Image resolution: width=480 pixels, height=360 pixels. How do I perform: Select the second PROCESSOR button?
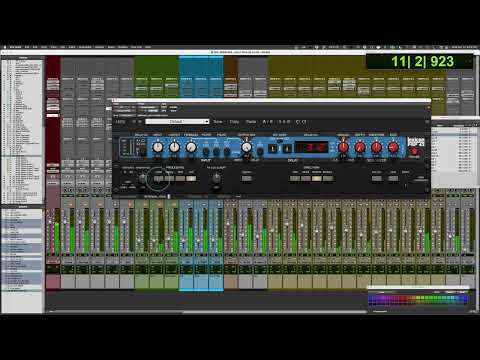pos(169,179)
